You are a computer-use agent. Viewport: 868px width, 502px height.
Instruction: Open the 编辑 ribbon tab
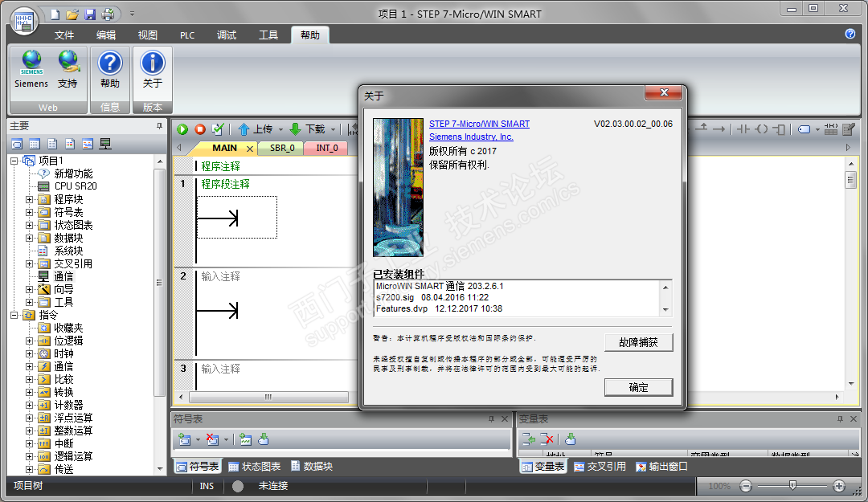tap(106, 35)
